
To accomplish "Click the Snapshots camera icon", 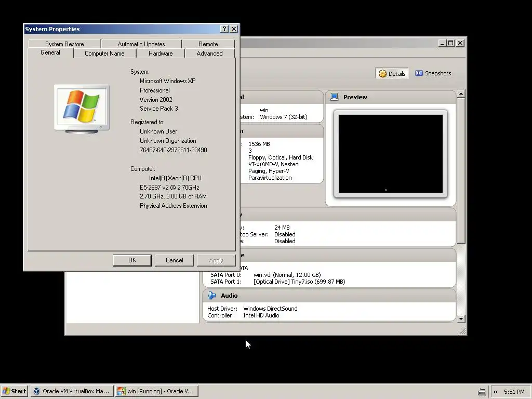I will pos(419,73).
